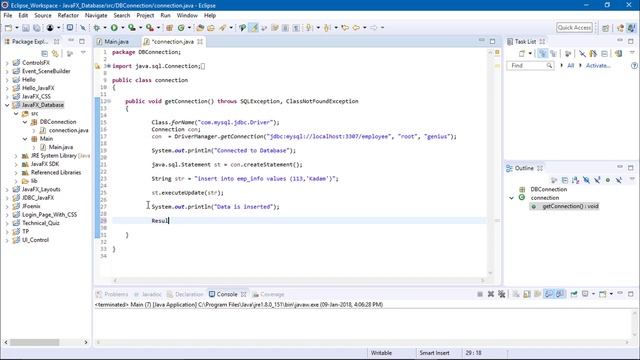Open the Run button dropdown arrow
The width and height of the screenshot is (640, 360).
[x=122, y=28]
